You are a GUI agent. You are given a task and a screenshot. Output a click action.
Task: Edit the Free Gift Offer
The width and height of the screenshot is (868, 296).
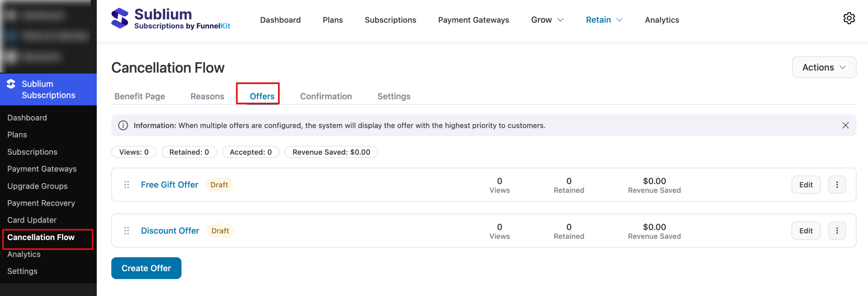click(806, 185)
